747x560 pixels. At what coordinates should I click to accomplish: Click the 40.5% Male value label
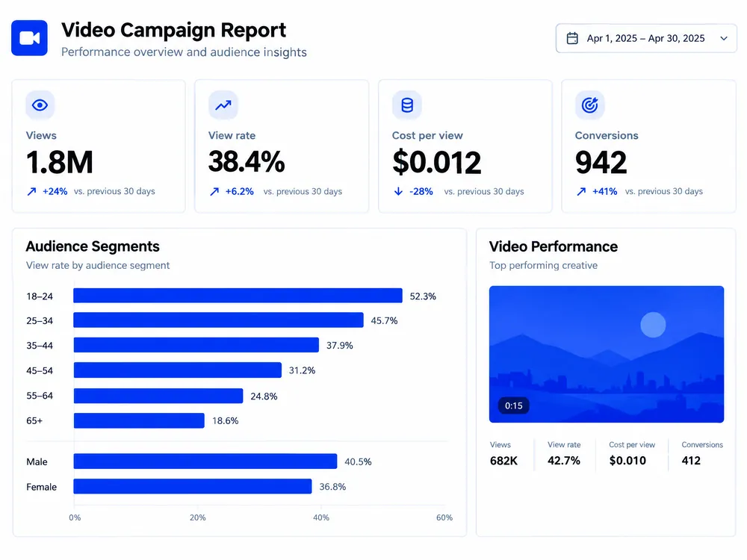(x=358, y=461)
